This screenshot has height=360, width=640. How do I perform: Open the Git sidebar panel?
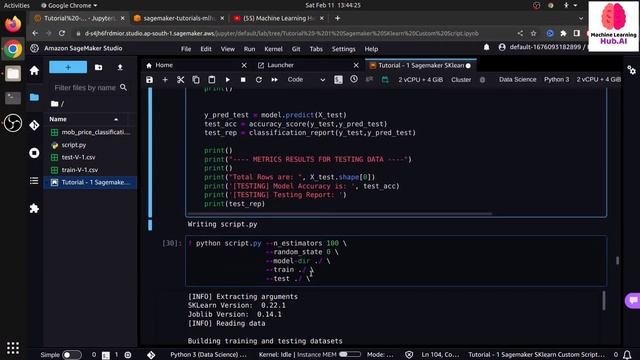point(34,125)
